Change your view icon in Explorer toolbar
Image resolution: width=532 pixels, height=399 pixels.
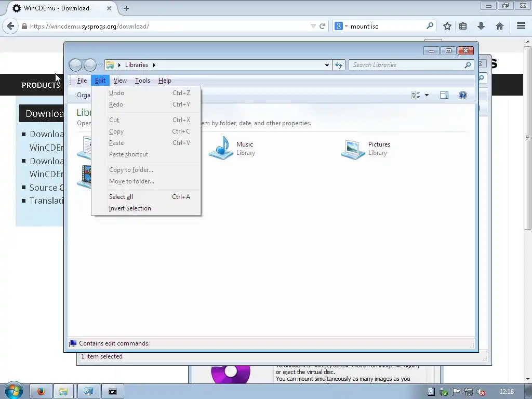click(x=416, y=95)
